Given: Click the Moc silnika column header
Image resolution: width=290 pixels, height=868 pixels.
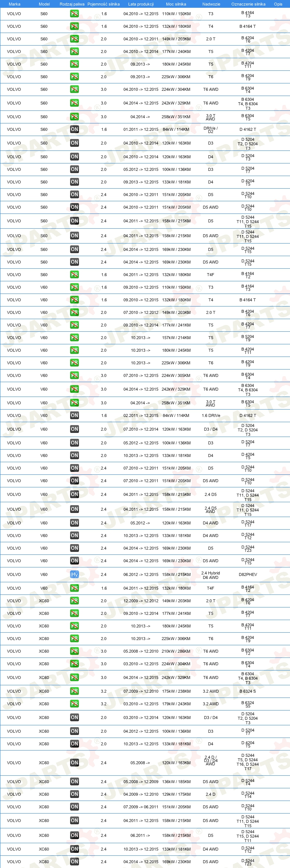Looking at the screenshot, I should (176, 4).
